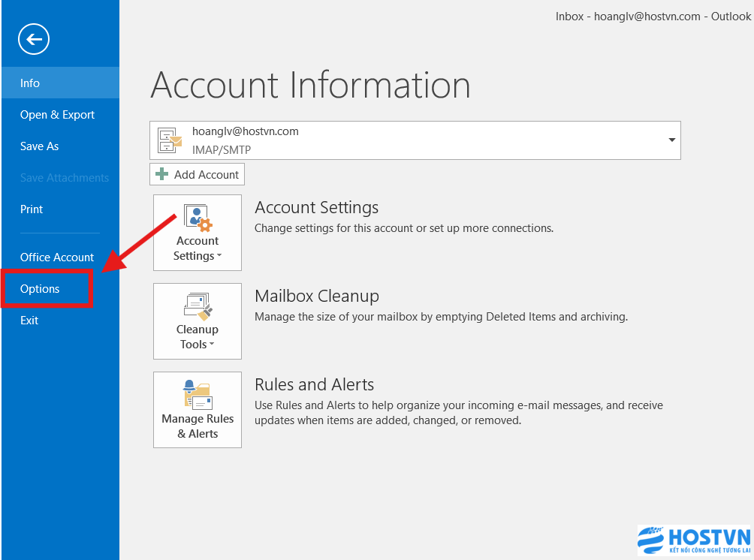
Task: Choose Save As in the sidebar
Action: pos(39,146)
